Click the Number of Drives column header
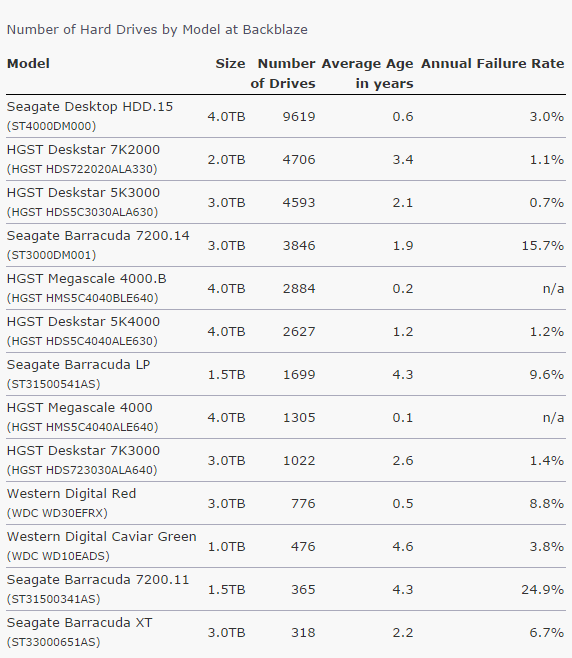572x658 pixels. pos(283,73)
